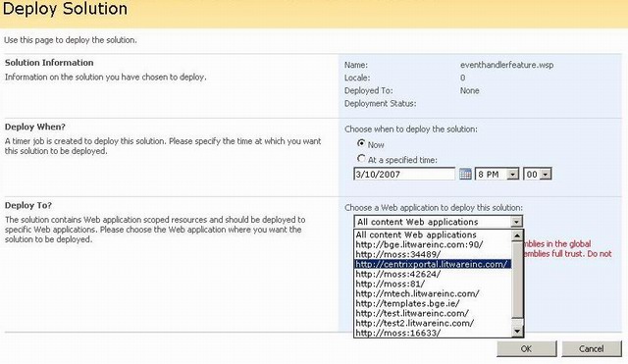
Task: Click the list scrollbar up arrow
Action: point(517,235)
